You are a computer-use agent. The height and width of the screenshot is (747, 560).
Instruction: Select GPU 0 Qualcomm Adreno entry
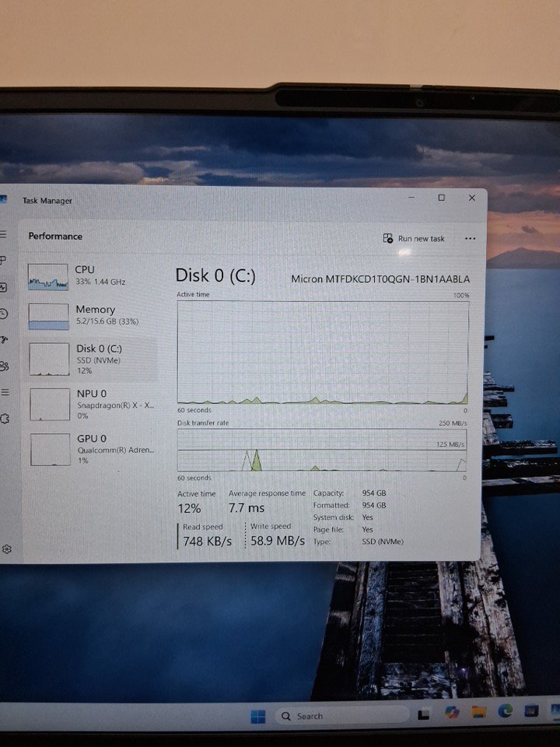point(91,449)
